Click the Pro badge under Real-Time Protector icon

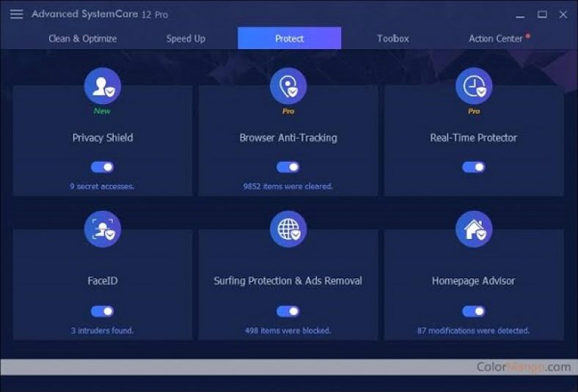[474, 111]
